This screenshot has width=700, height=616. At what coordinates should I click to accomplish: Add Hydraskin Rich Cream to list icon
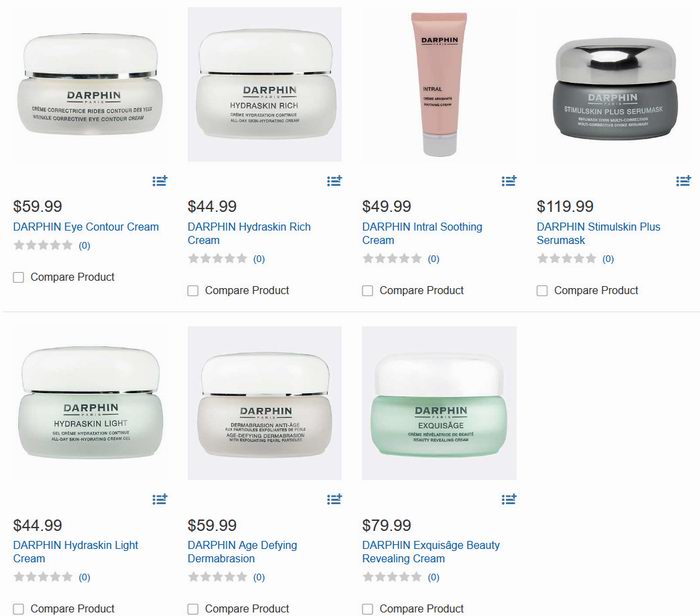[x=334, y=181]
